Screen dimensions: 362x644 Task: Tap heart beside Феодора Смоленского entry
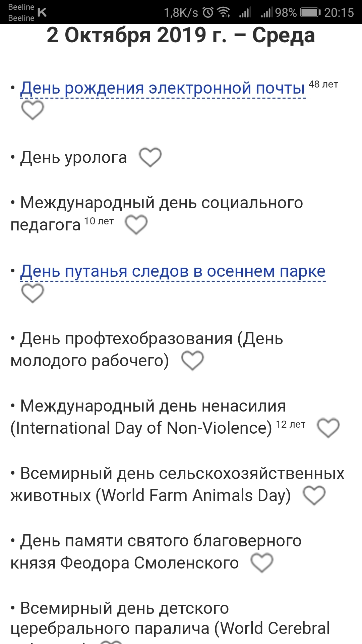(262, 563)
